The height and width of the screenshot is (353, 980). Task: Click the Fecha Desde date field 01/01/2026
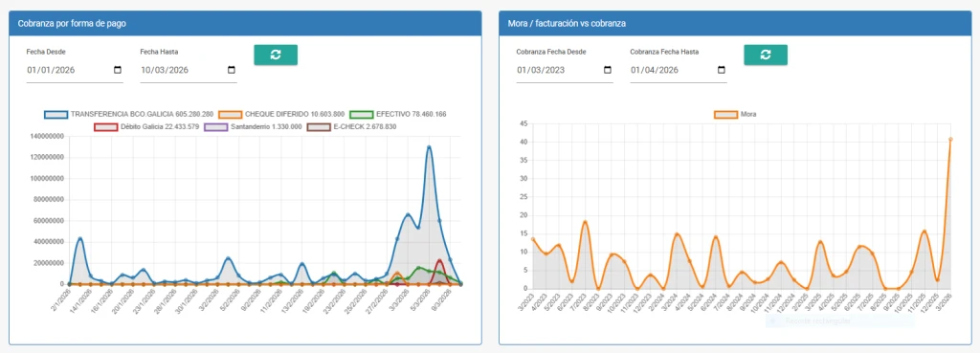coord(75,71)
